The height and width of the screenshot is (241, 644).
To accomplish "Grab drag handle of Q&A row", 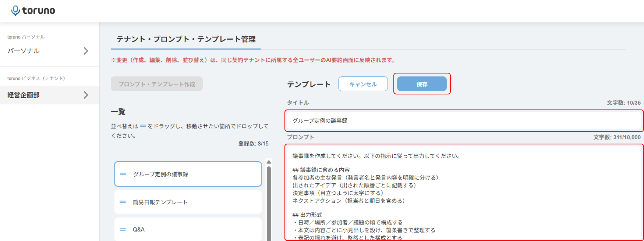I will 123,230.
